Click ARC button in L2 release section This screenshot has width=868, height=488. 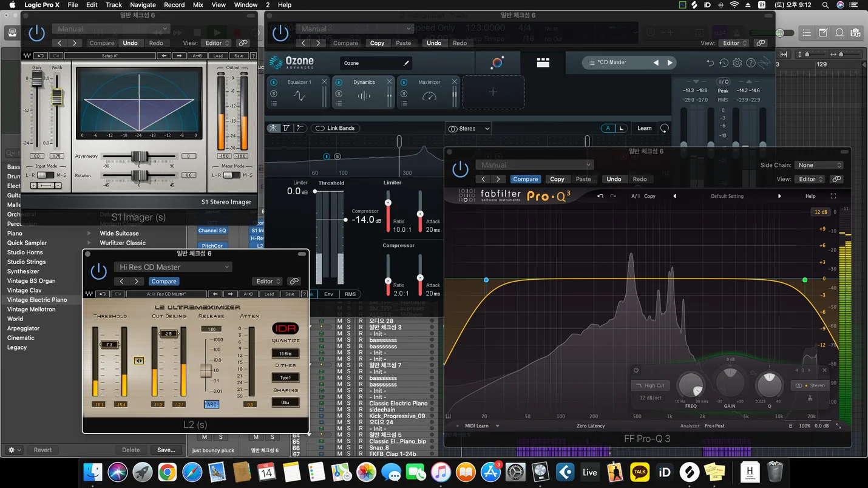[211, 404]
